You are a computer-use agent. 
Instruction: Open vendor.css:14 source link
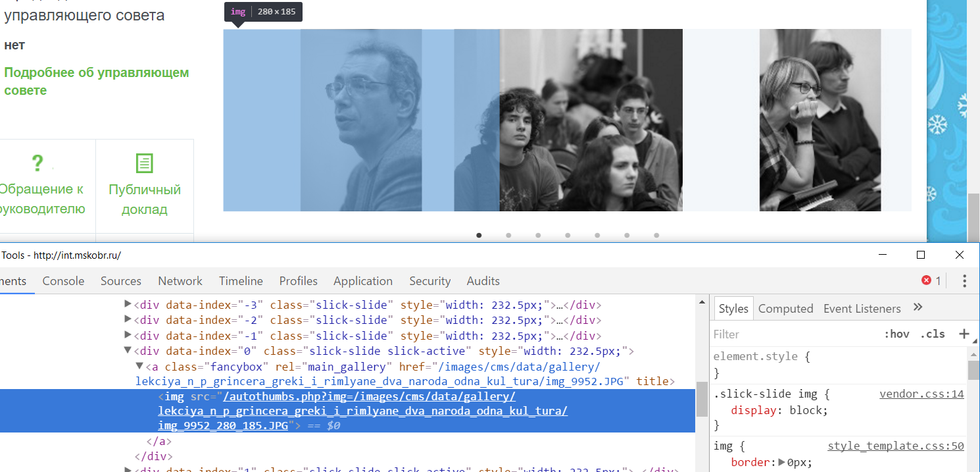[x=921, y=394]
